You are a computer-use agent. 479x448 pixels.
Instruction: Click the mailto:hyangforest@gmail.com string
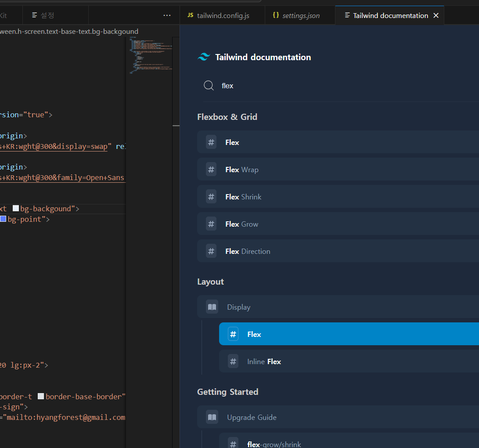66,417
